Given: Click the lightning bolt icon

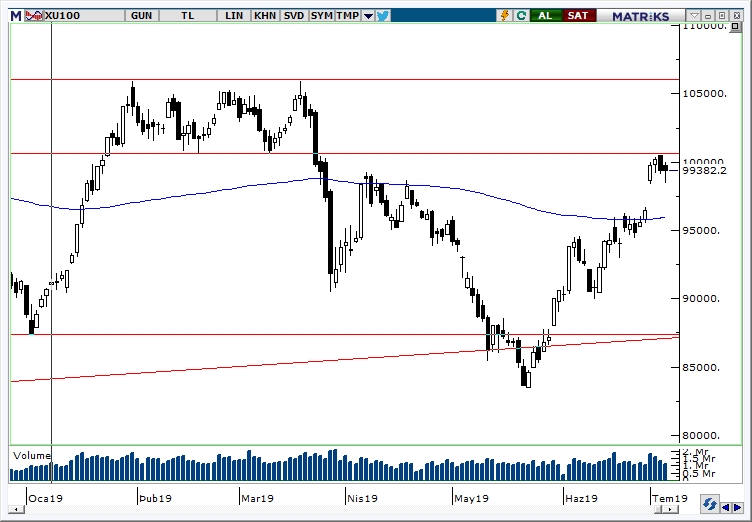Looking at the screenshot, I should (x=505, y=16).
